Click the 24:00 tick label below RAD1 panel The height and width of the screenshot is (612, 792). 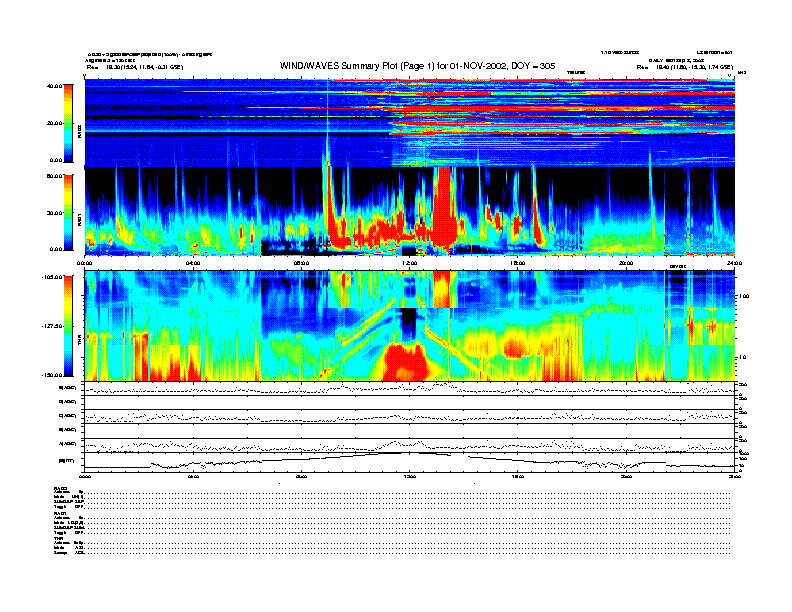point(734,263)
